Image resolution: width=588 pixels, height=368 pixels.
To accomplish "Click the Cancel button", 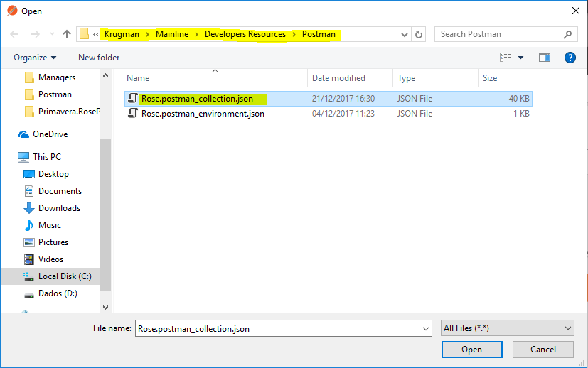I will coord(543,350).
